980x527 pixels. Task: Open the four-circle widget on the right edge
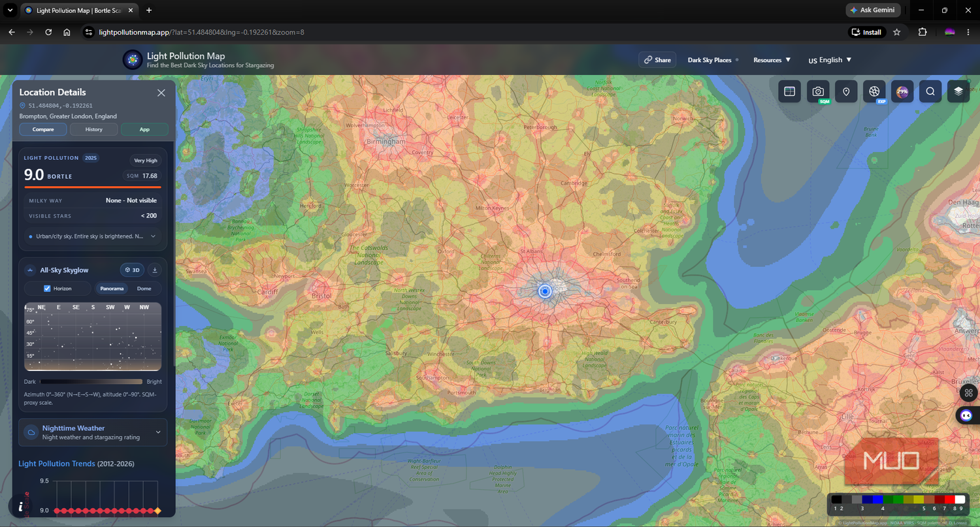click(969, 392)
